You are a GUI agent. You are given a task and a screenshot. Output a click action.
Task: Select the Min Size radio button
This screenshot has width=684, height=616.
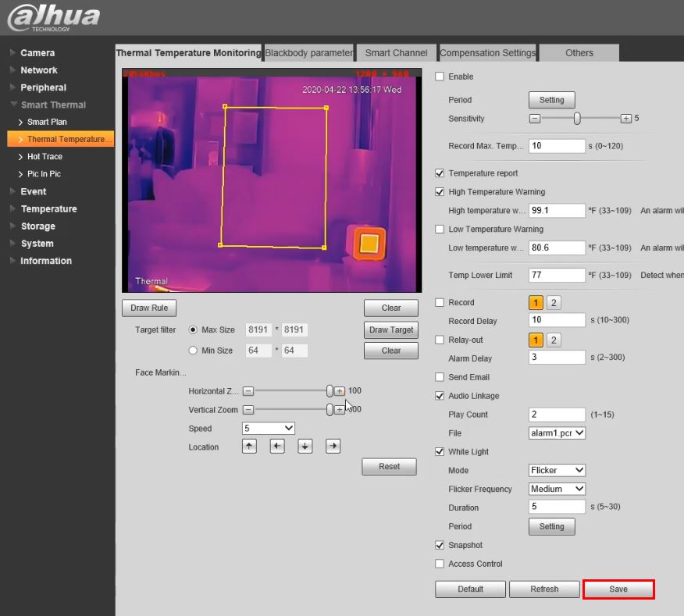click(x=193, y=351)
